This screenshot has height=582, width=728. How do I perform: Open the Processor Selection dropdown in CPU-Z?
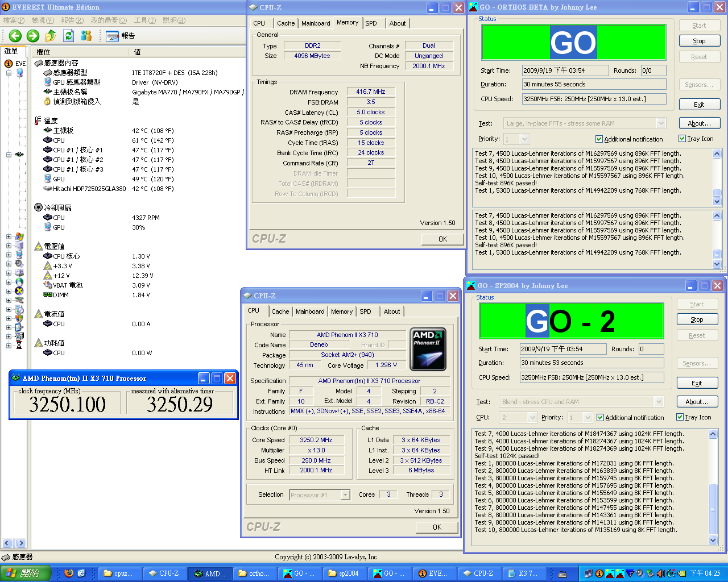[x=345, y=495]
